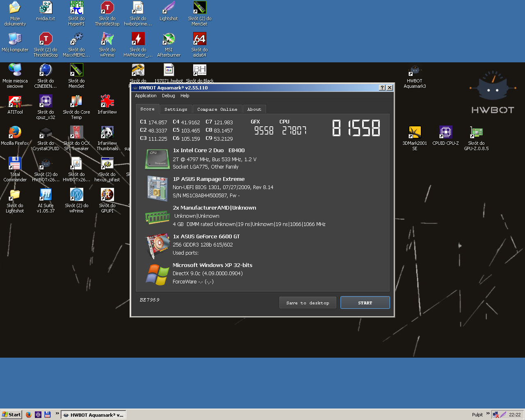525x420 pixels.
Task: Open the Application menu
Action: coord(146,96)
